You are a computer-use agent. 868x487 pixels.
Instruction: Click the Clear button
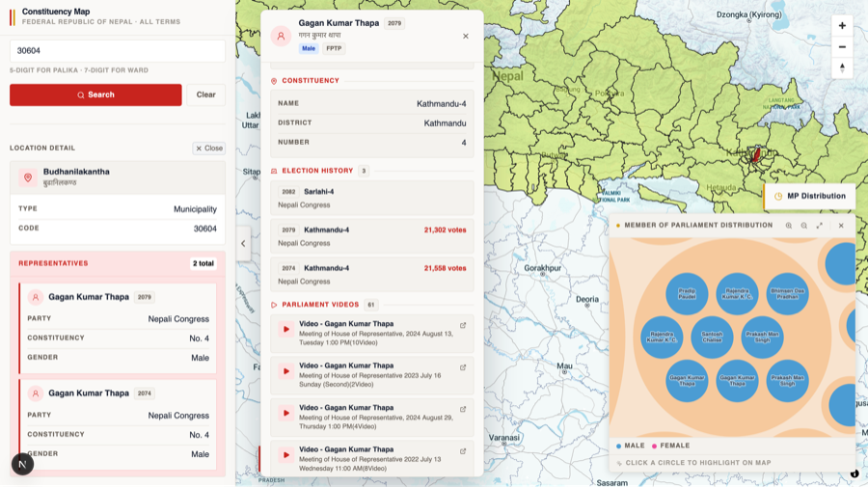click(x=205, y=95)
